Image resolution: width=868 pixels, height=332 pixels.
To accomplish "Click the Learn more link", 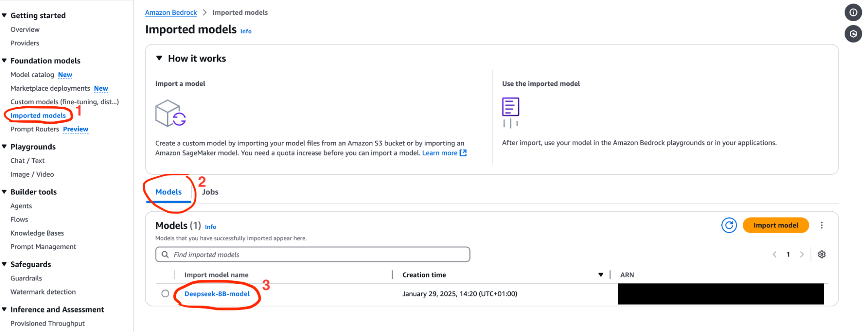I will pos(439,153).
